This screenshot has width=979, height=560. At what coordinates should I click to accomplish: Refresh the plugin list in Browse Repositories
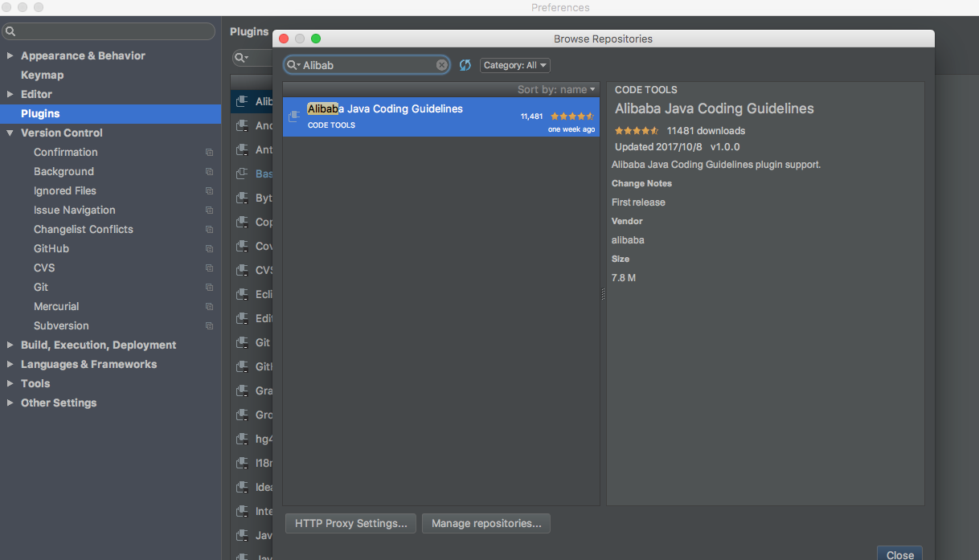tap(465, 65)
